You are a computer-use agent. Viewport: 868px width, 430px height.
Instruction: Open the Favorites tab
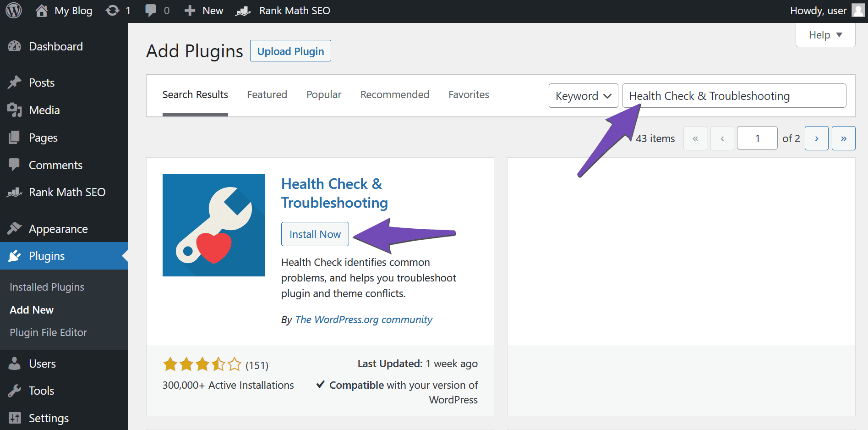click(x=469, y=95)
